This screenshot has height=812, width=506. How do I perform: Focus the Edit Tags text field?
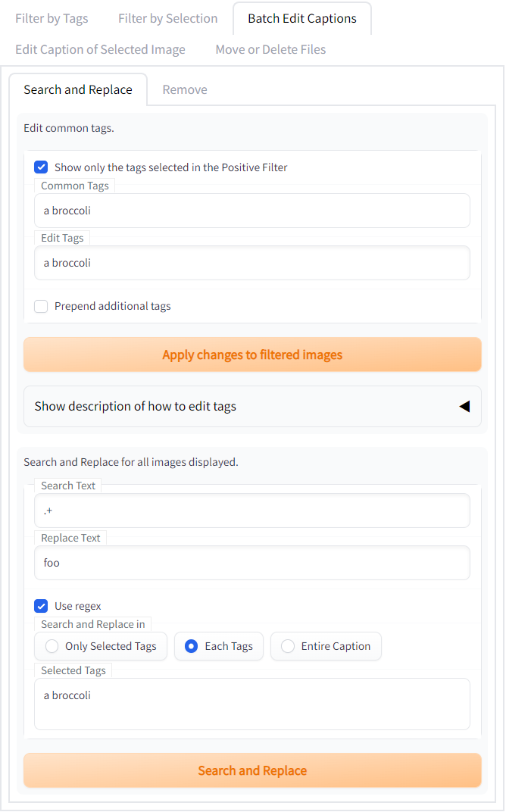point(252,263)
